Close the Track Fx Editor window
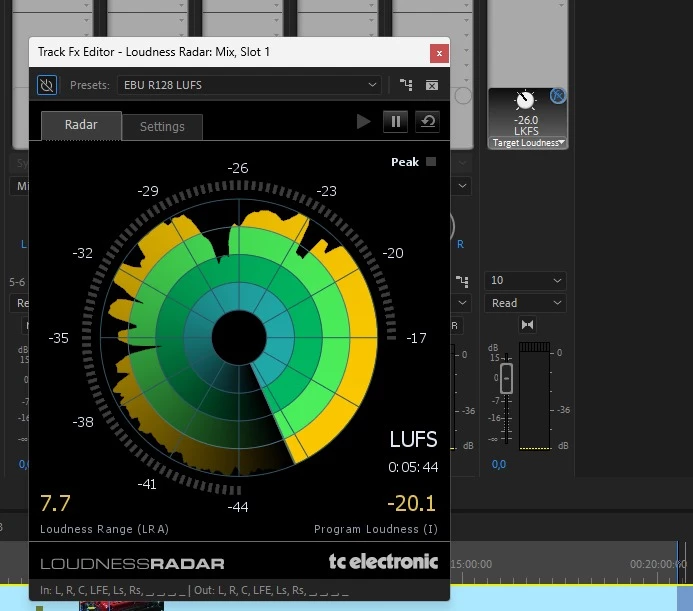The image size is (693, 611). pos(439,53)
